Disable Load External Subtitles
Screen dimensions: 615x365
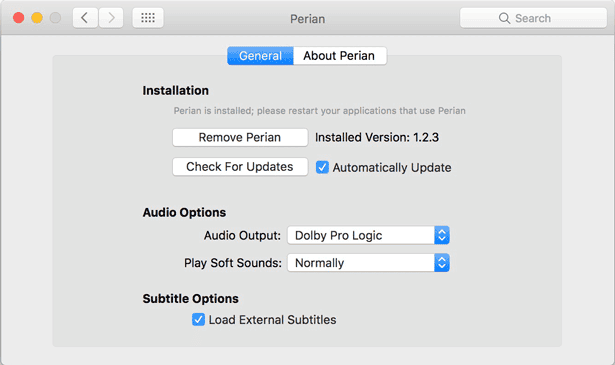pyautogui.click(x=198, y=320)
